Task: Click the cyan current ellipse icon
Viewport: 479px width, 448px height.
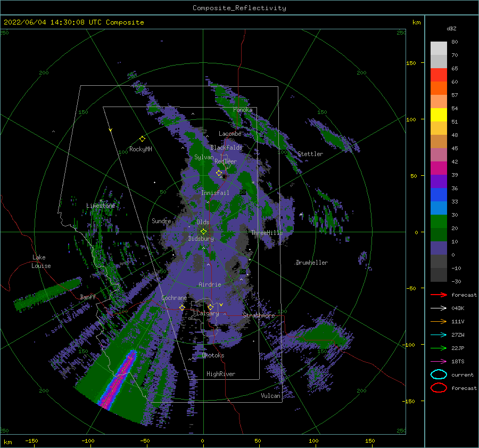Action: coord(439,374)
